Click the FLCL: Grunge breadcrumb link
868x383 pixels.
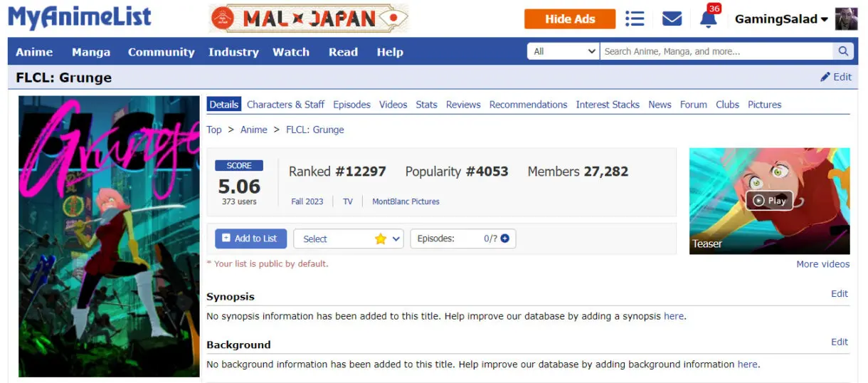[x=314, y=130]
